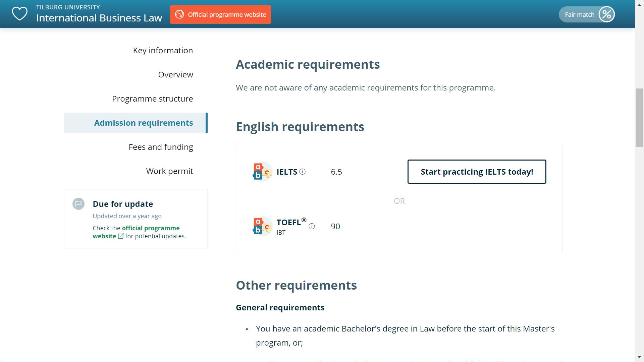Follow the official programme website green link
This screenshot has height=362, width=644.
coord(150,228)
